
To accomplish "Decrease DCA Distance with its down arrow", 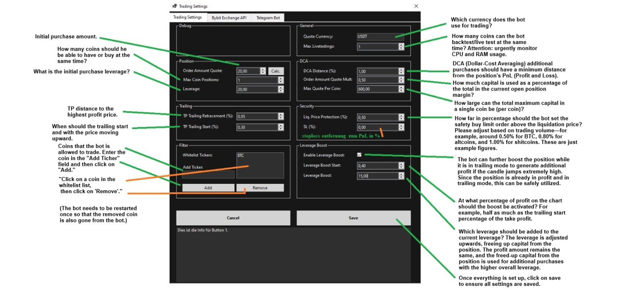I will point(401,73).
